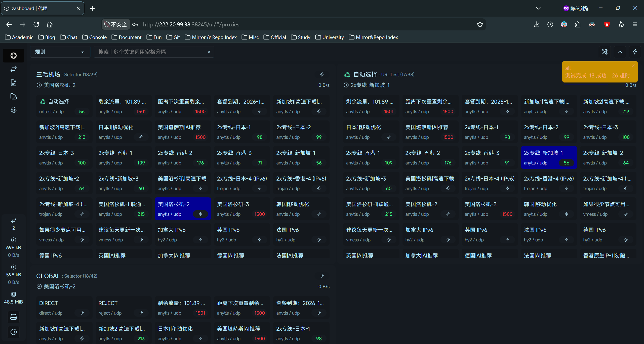
Task: Test latency for 美国洛杉矶|高速下载 in 三毛机场
Action: (200, 188)
